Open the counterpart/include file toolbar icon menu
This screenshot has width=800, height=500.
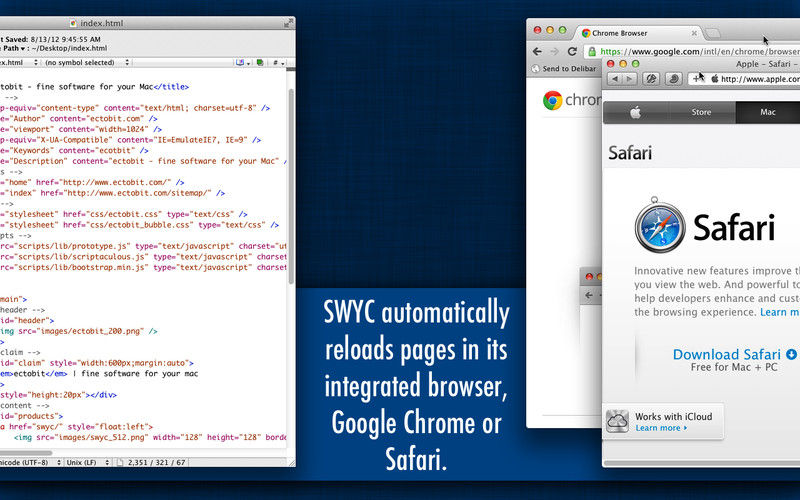(x=242, y=62)
